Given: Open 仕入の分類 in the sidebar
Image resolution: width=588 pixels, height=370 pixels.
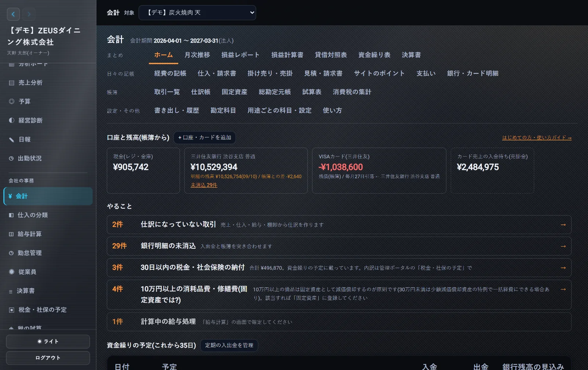Looking at the screenshot, I should point(48,215).
